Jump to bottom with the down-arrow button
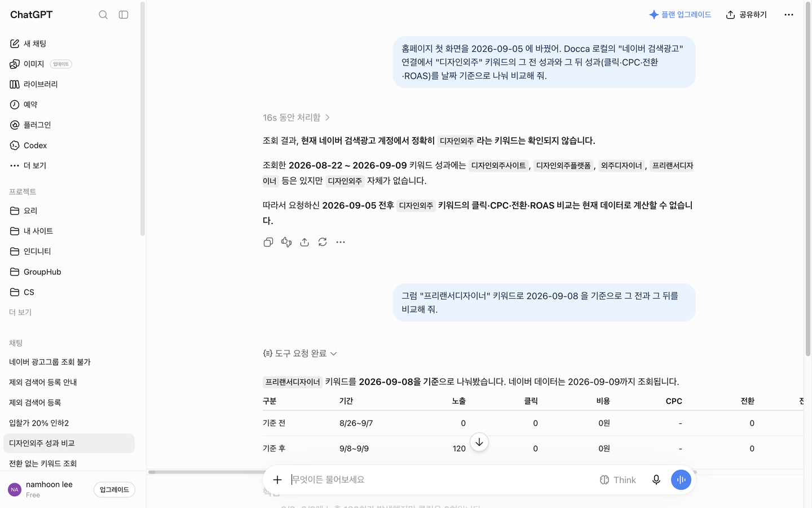Screen dimensions: 812x508 coord(479,442)
